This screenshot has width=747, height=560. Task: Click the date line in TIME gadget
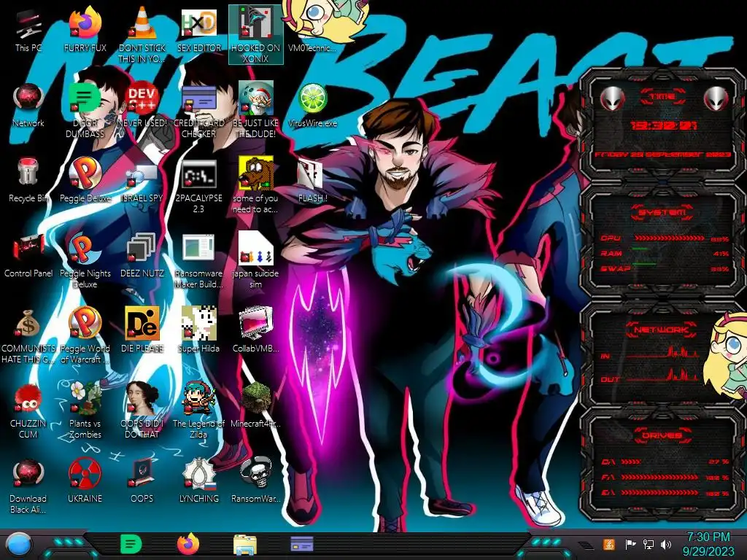tap(662, 155)
